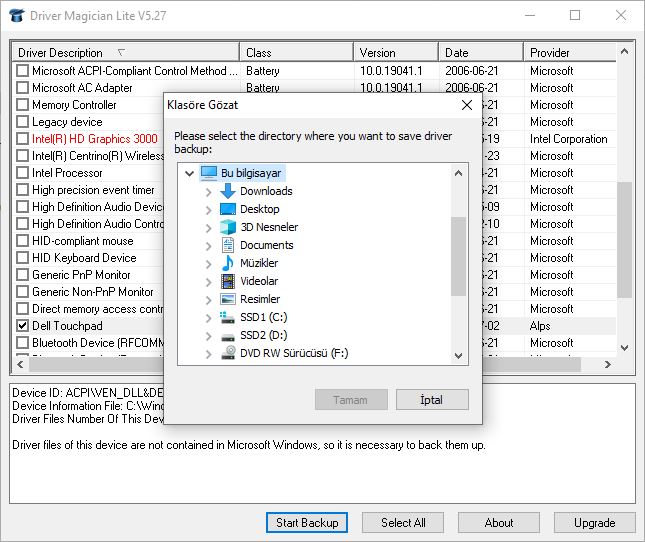Screen dimensions: 645x542
Task: Check the Memory Controller checkbox
Action: click(x=22, y=105)
